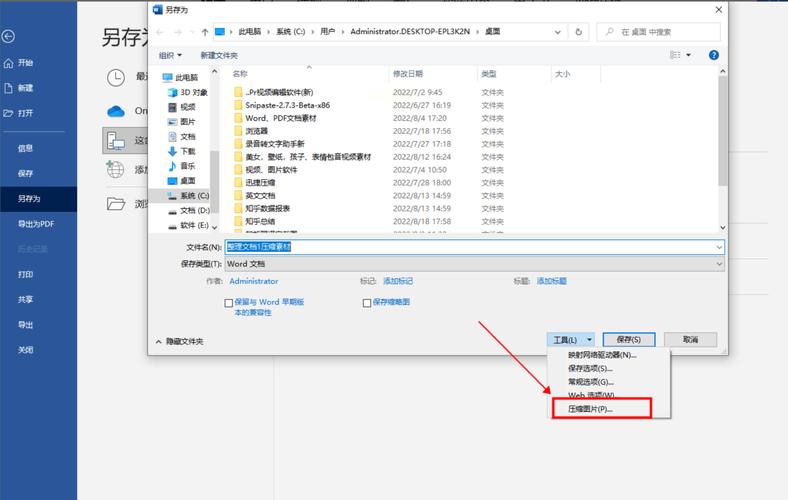Screen dimensions: 788x500
Task: Click the 添加标题 link
Action: 551,281
